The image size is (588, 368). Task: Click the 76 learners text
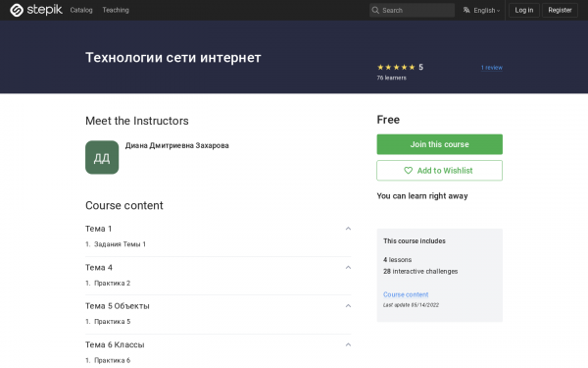pos(391,78)
